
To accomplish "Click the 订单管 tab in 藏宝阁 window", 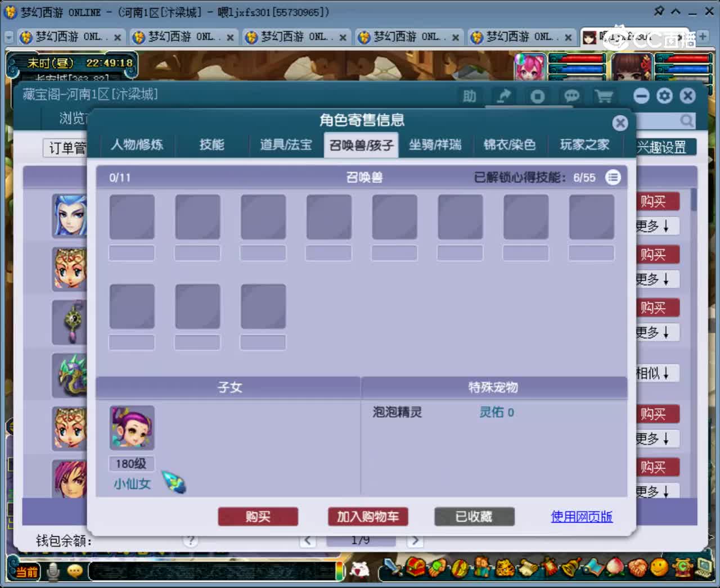I will click(x=65, y=148).
